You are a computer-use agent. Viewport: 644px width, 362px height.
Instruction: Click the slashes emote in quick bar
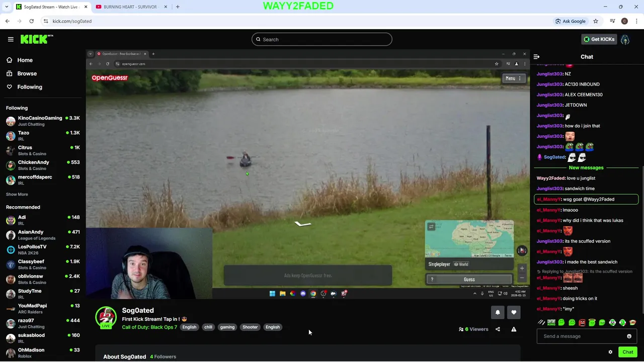(x=541, y=322)
